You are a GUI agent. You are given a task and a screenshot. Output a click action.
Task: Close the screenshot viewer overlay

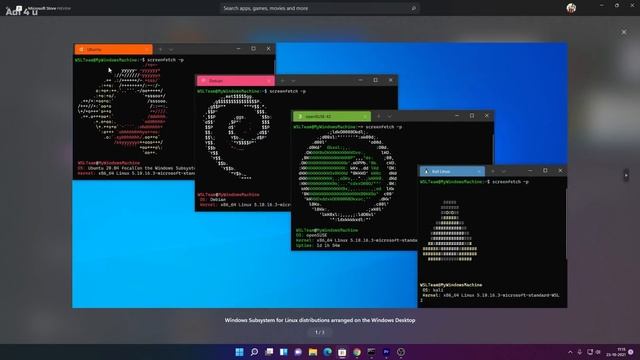coord(624,32)
